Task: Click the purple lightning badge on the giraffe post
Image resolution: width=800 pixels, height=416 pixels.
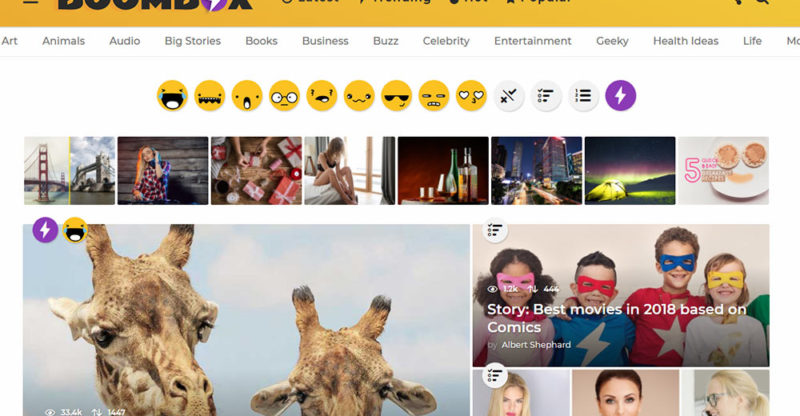Action: click(45, 230)
